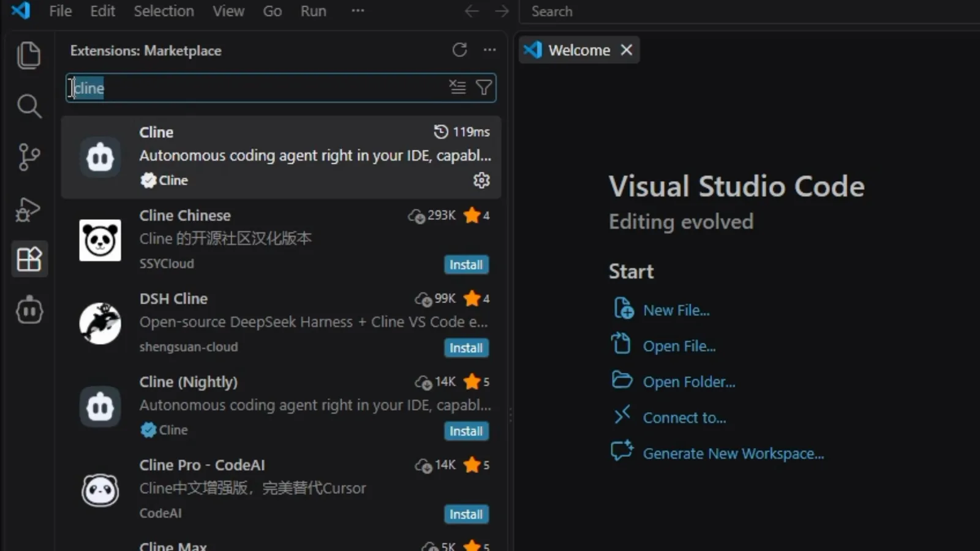Open the Search view in activity bar
Screen dimensions: 980x551
coord(29,106)
